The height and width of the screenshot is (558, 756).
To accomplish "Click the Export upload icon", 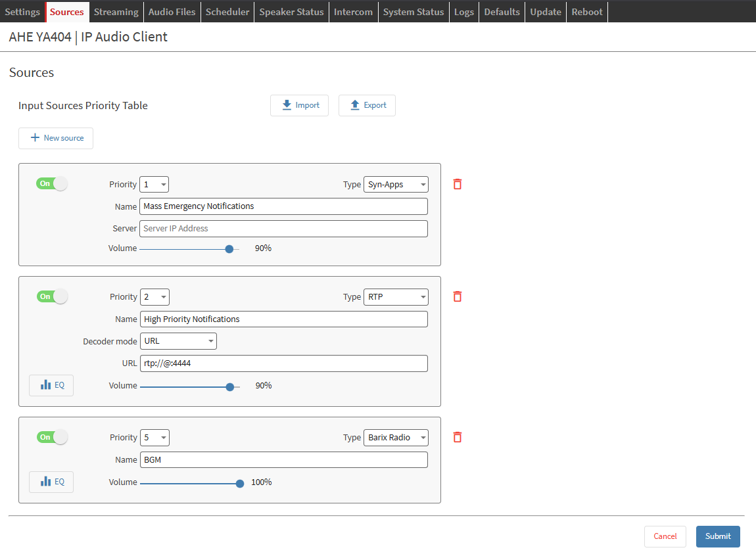I will coord(355,105).
